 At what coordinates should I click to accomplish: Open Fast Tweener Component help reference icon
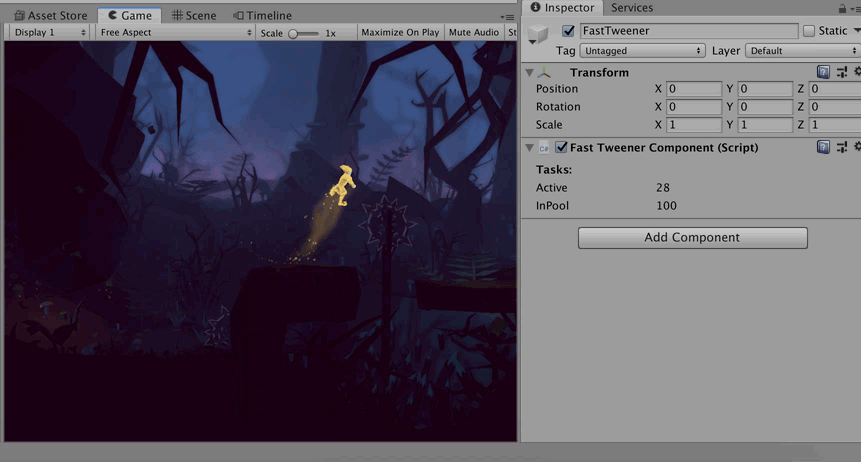pos(823,147)
